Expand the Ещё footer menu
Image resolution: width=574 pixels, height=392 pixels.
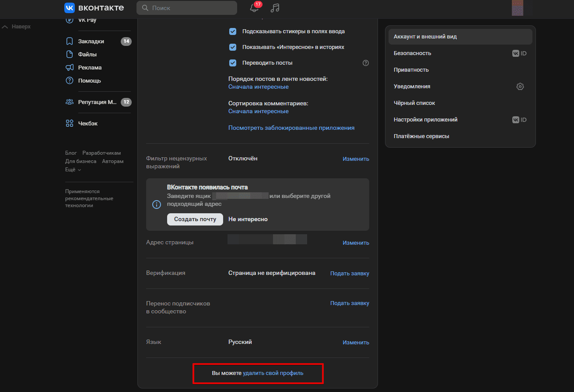tap(73, 170)
